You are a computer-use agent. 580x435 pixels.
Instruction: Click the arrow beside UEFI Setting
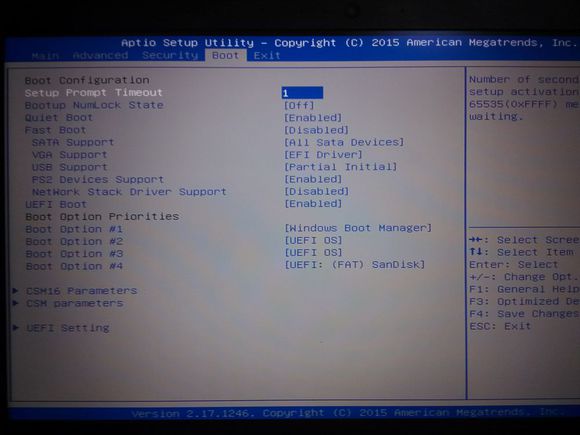click(x=16, y=328)
